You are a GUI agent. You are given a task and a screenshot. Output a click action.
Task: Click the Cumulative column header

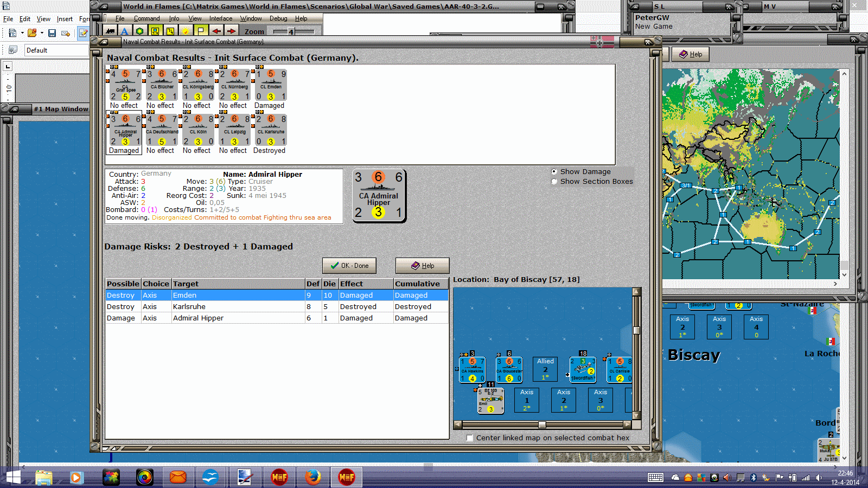coord(420,284)
